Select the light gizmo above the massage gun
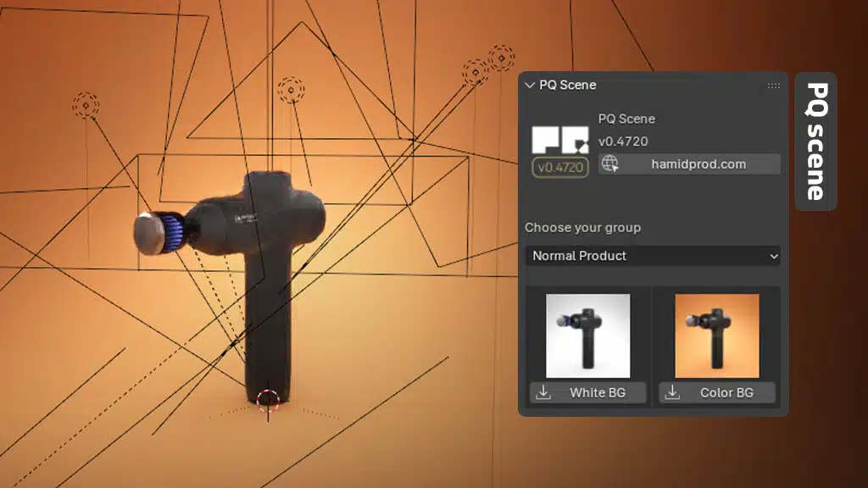This screenshot has width=868, height=488. [290, 89]
